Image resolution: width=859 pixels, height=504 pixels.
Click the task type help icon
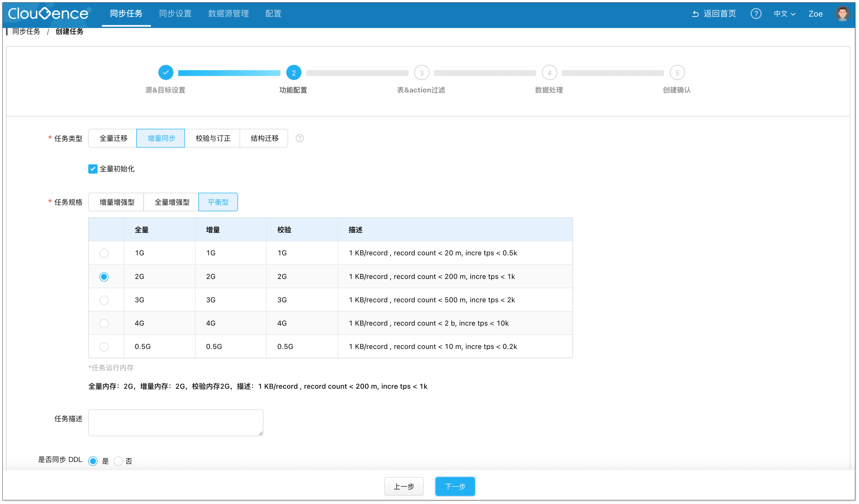[299, 138]
